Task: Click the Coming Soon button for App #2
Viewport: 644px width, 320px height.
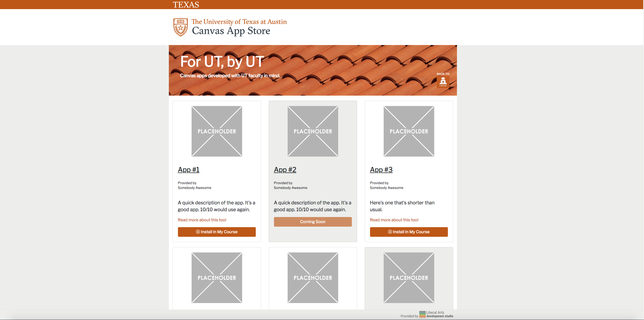Action: tap(313, 222)
